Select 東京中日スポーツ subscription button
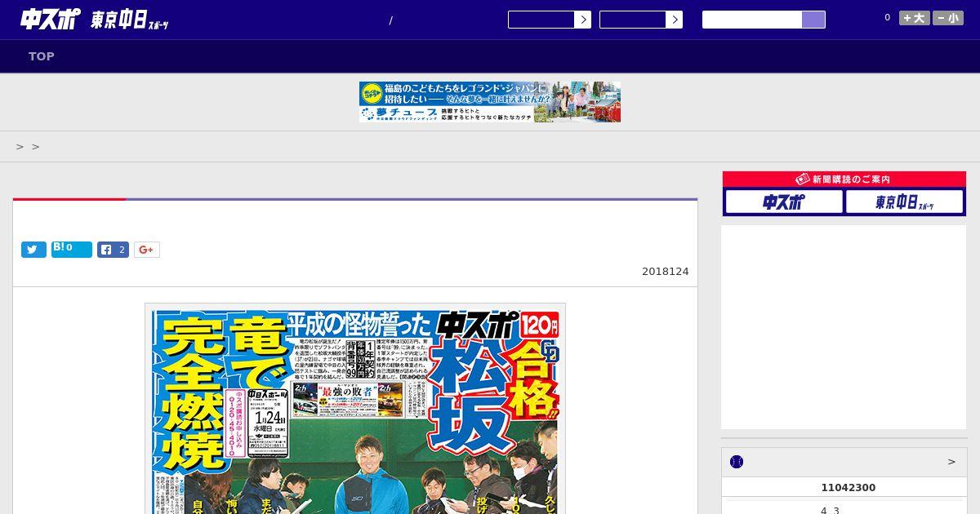 [905, 202]
